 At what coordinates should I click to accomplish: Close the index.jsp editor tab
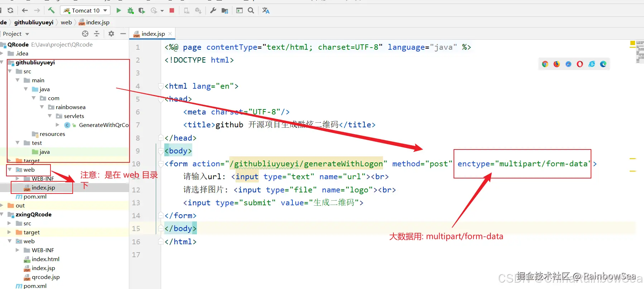(170, 34)
